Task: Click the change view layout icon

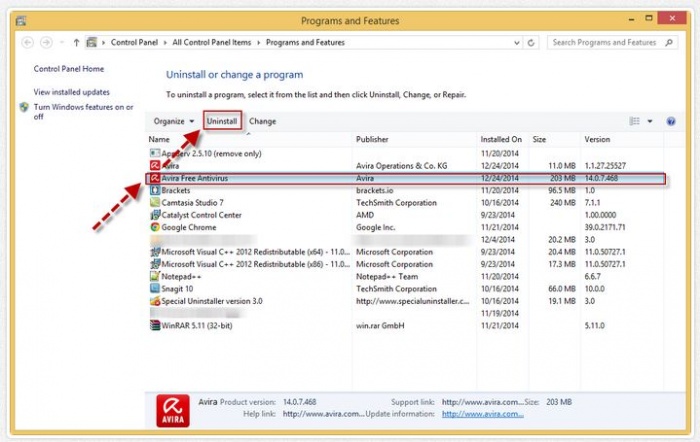Action: click(634, 121)
